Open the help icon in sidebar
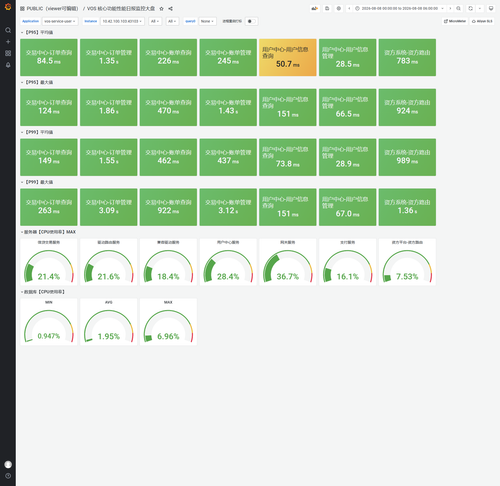Screen dimensions: 500x486 pos(8,476)
